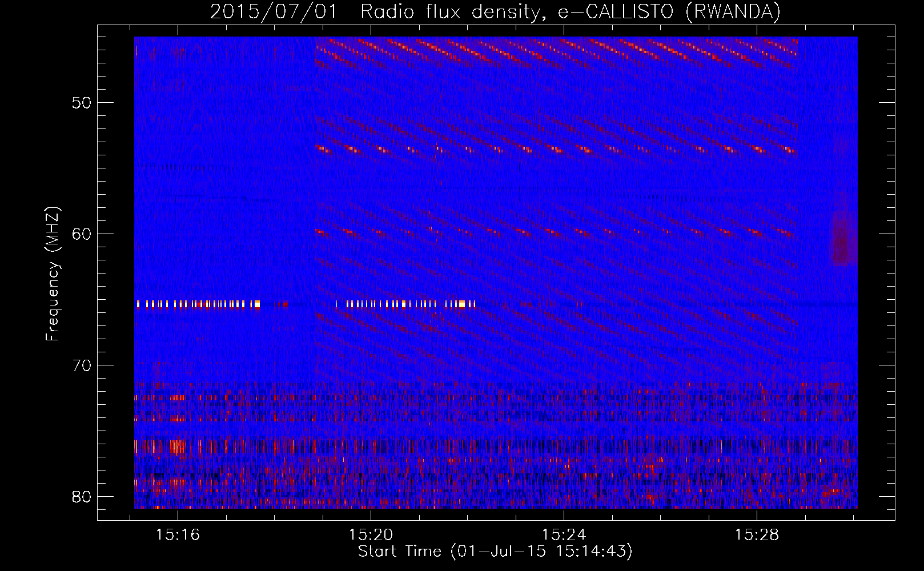Image resolution: width=924 pixels, height=571 pixels.
Task: Click the plot title mentioning e-CALLISTO (RWANDA)
Action: (x=495, y=11)
